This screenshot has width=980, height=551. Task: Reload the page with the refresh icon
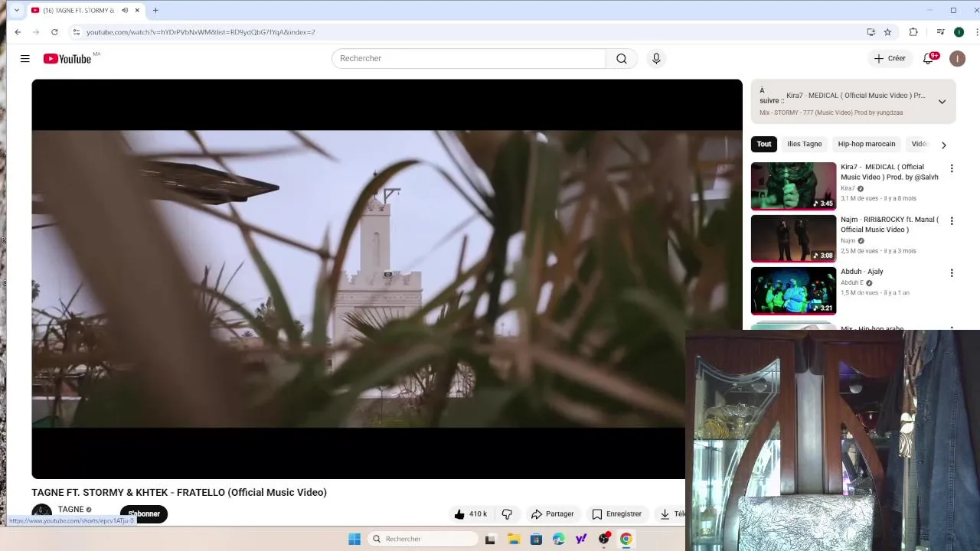coord(54,32)
